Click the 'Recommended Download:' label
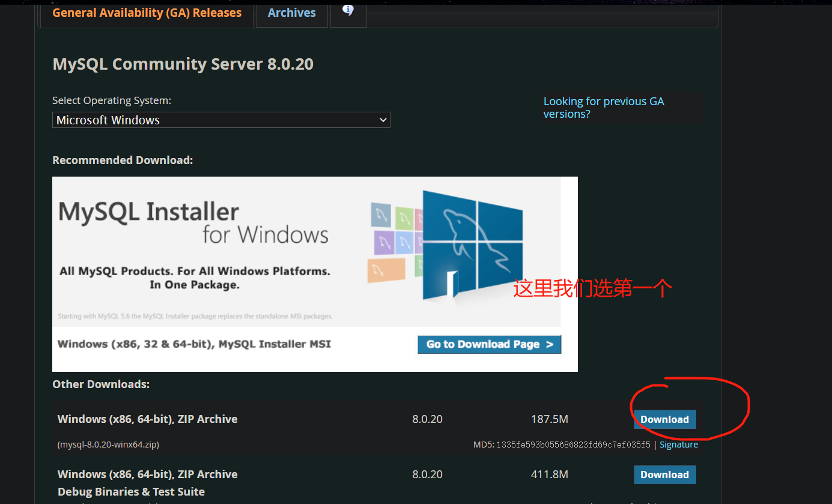The height and width of the screenshot is (504, 832). [123, 160]
